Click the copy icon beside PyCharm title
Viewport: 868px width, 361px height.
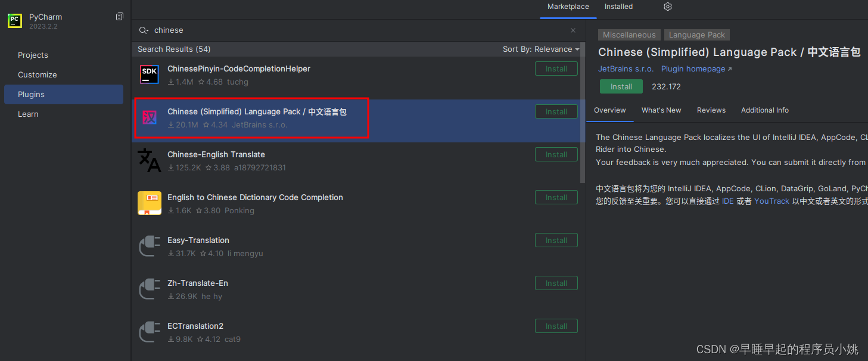tap(120, 17)
